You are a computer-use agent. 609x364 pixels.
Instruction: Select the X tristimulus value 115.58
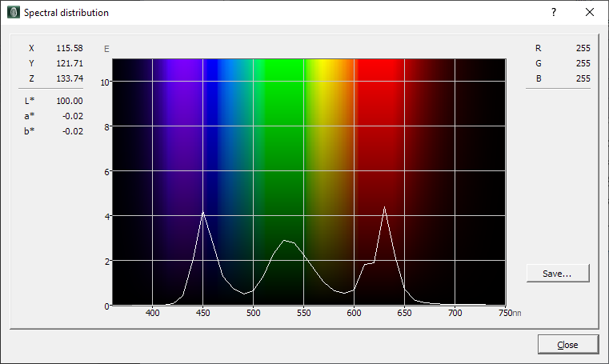(70, 48)
